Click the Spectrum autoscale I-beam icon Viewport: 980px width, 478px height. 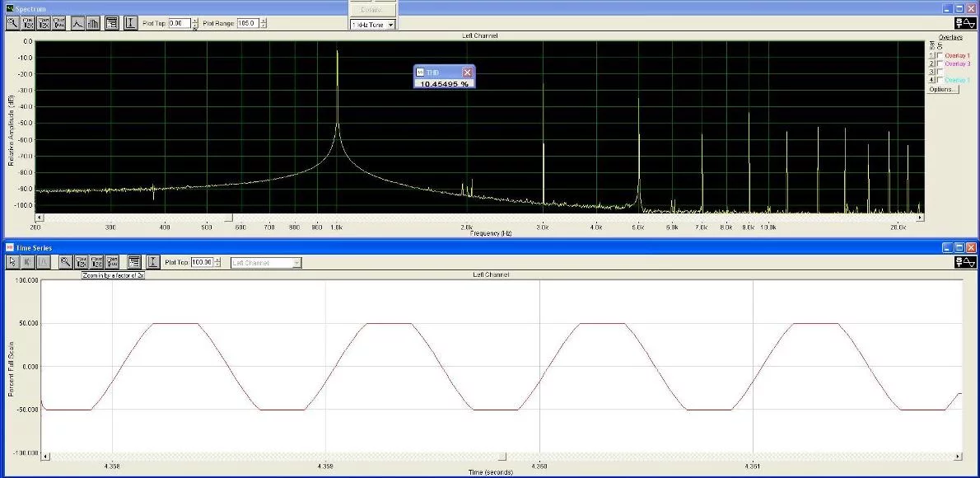(130, 23)
